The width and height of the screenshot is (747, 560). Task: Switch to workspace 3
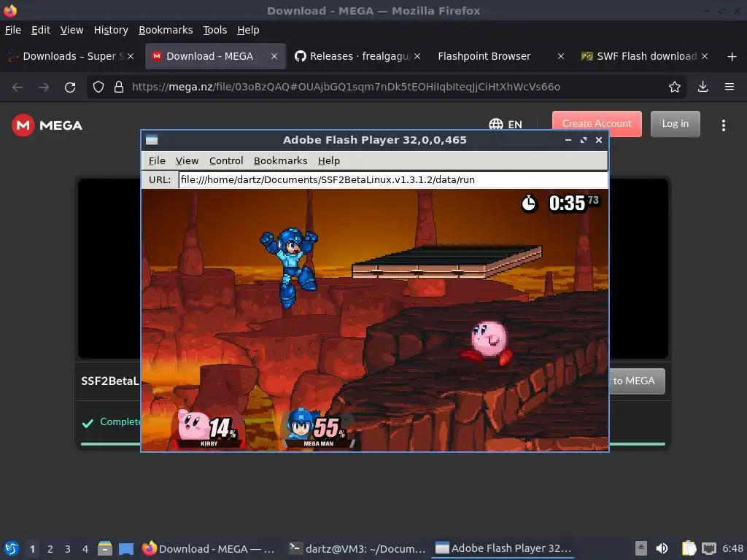[68, 549]
